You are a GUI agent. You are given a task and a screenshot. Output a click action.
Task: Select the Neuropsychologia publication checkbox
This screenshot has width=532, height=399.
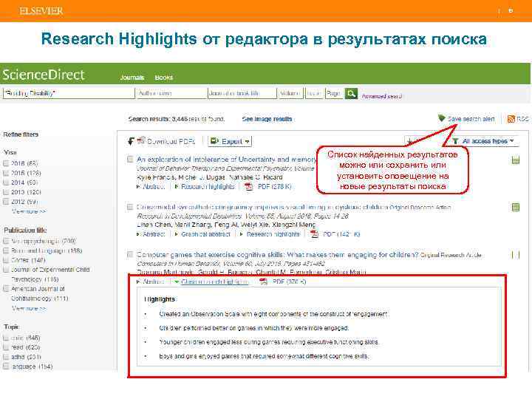(x=6, y=241)
